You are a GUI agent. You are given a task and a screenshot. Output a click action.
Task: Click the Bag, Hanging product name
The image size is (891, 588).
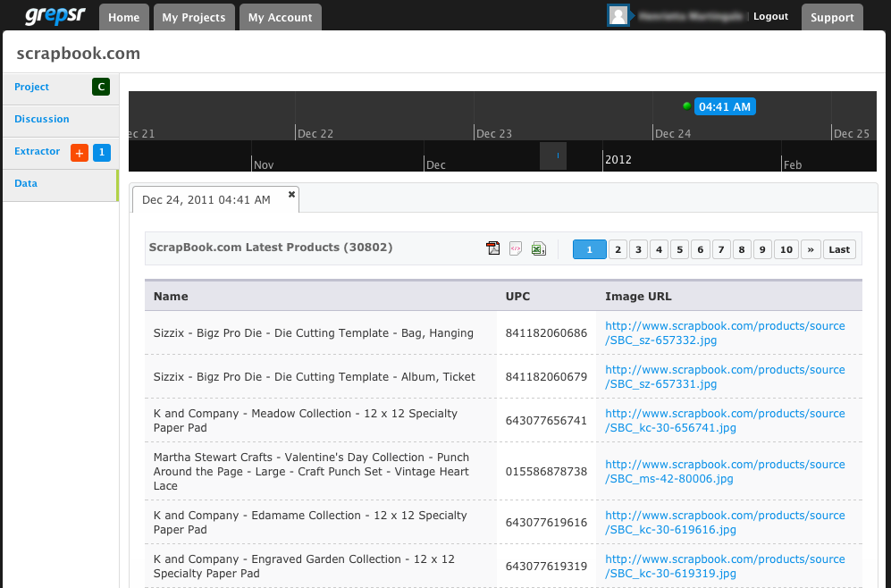pos(313,333)
